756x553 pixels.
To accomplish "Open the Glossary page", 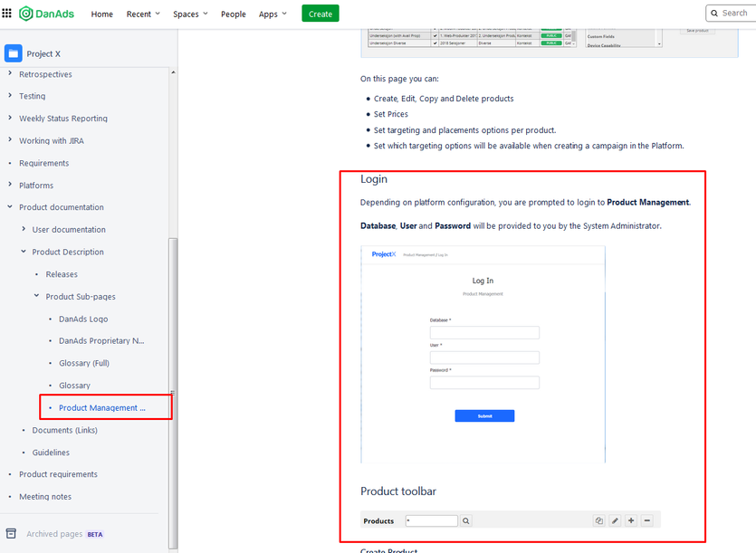I will tap(75, 386).
